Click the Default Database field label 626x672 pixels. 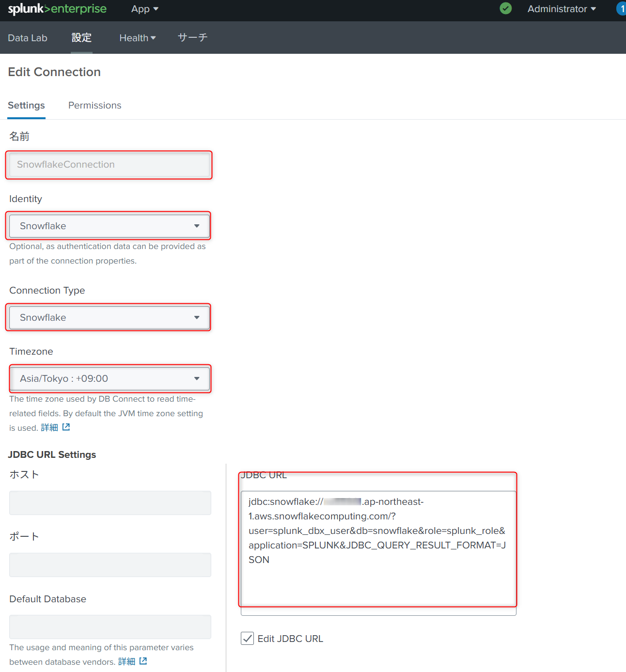[47, 599]
